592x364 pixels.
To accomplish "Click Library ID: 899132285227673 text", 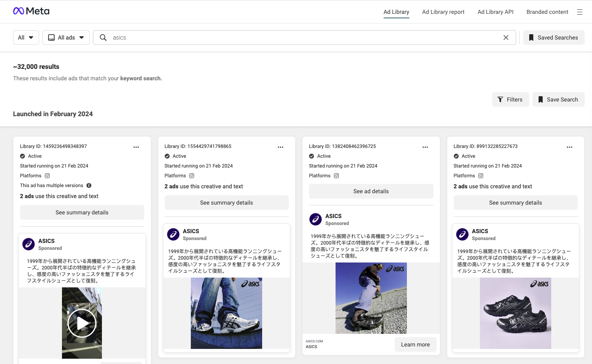I will coord(486,146).
